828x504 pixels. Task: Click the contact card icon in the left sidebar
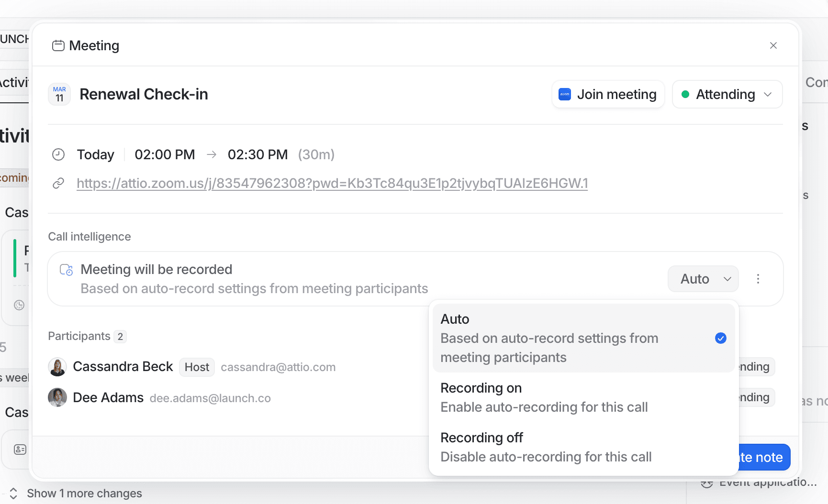[20, 449]
